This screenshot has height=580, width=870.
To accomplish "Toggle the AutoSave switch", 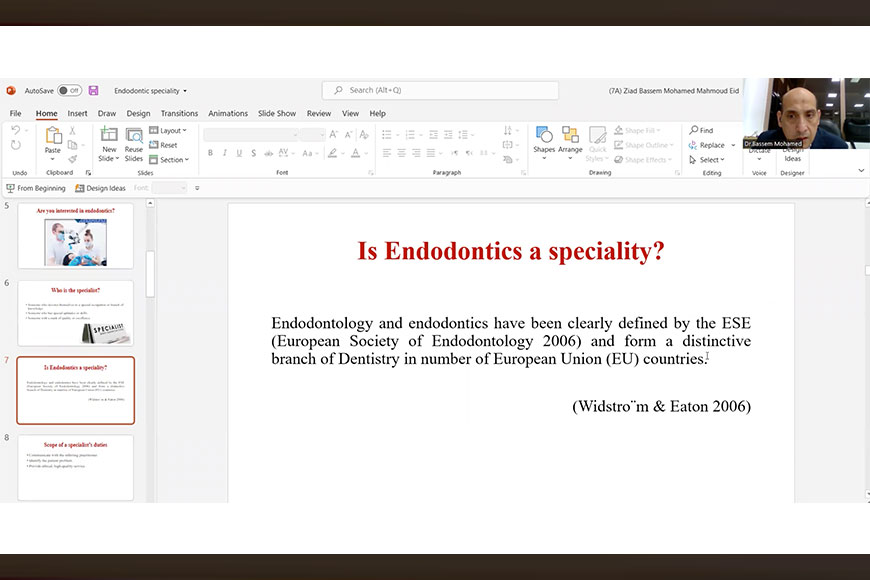I will [69, 90].
